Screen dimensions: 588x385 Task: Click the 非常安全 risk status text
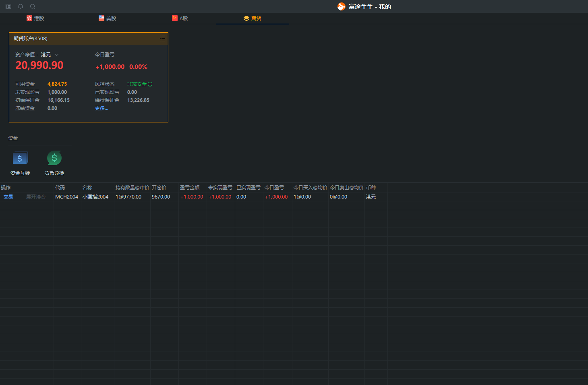(137, 84)
